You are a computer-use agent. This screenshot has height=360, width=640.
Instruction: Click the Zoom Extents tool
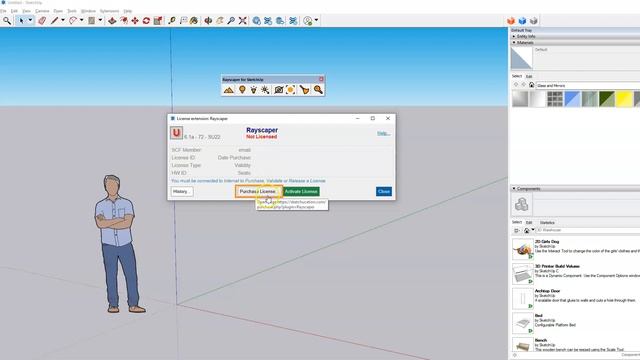click(243, 20)
